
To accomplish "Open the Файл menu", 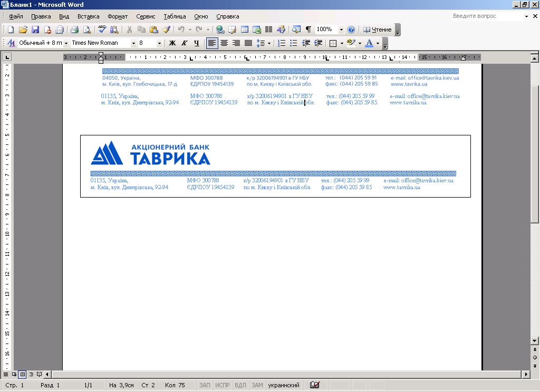I will point(16,16).
